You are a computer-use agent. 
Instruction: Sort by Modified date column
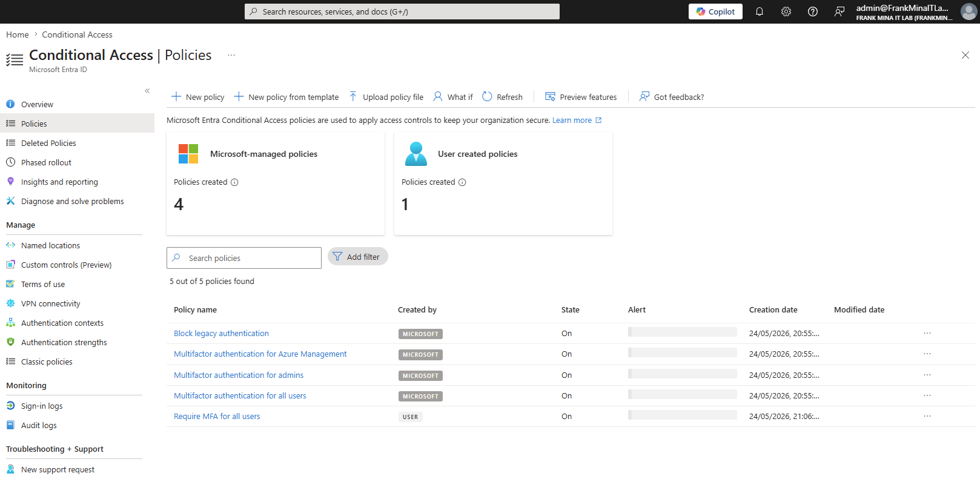coord(859,309)
